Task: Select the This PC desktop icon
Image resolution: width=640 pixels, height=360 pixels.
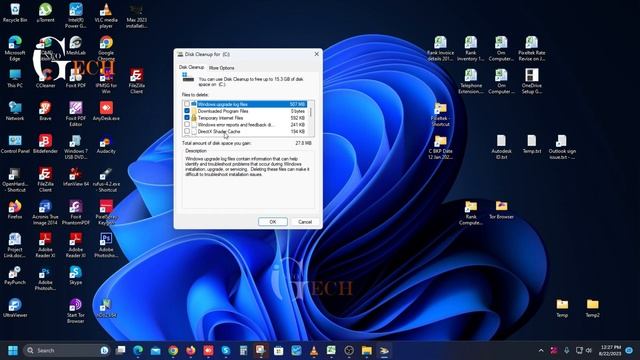Action: click(x=15, y=78)
